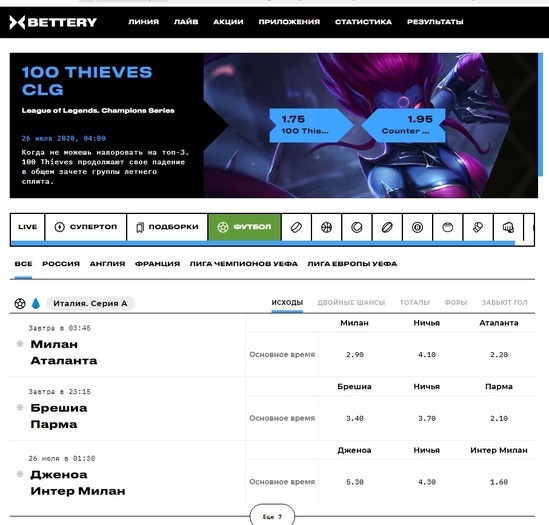Image resolution: width=549 pixels, height=525 pixels.
Task: Click the soccer ball icon beside Италия. Серия А
Action: point(20,303)
